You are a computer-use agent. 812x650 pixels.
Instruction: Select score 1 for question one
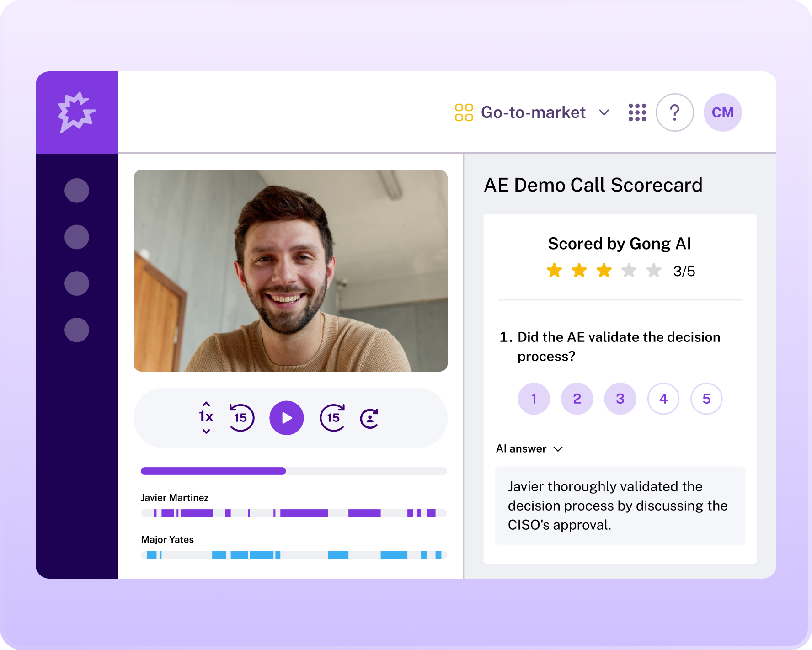pos(534,399)
